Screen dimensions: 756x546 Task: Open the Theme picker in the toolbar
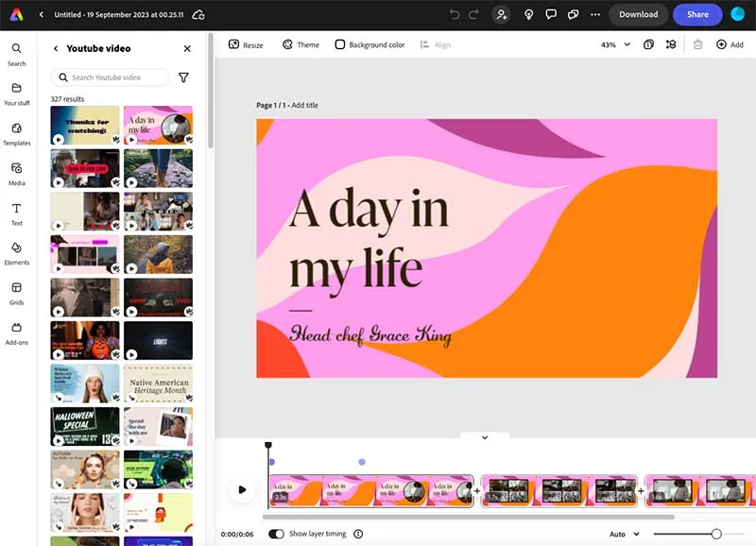pyautogui.click(x=301, y=43)
